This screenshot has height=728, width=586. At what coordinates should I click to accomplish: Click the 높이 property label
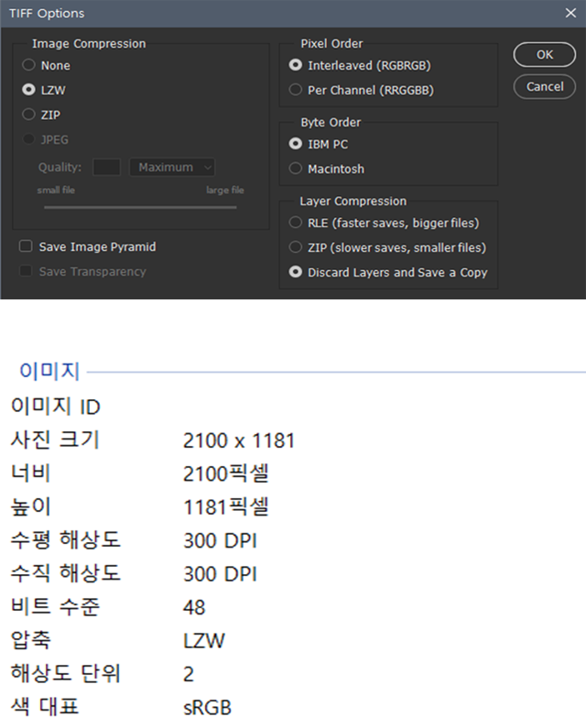30,506
